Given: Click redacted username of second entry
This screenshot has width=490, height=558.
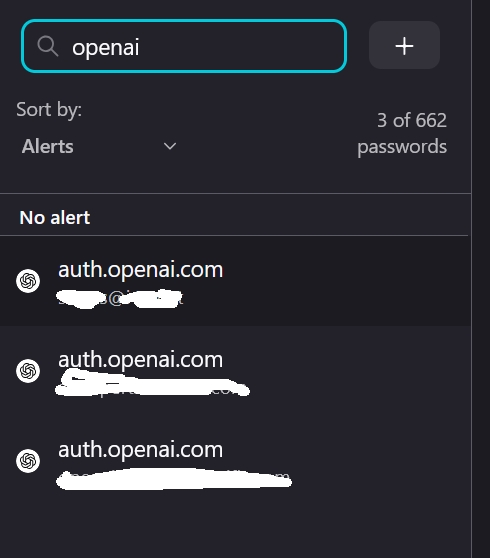Looking at the screenshot, I should pyautogui.click(x=153, y=384).
